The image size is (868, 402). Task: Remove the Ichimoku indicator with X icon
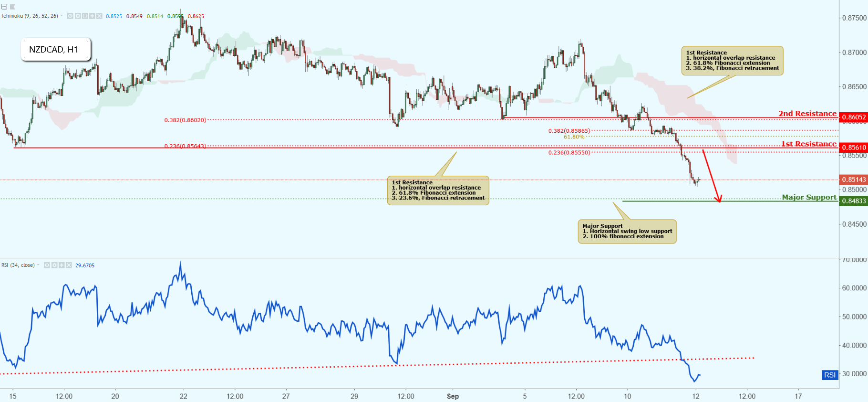coord(100,16)
